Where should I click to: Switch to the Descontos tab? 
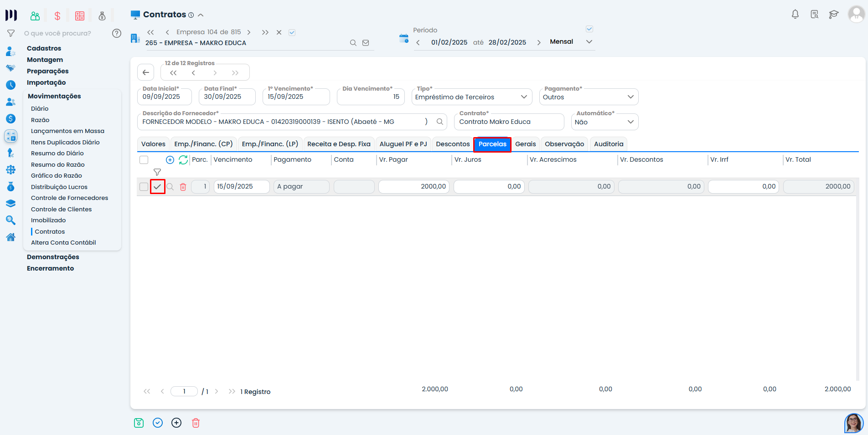452,144
